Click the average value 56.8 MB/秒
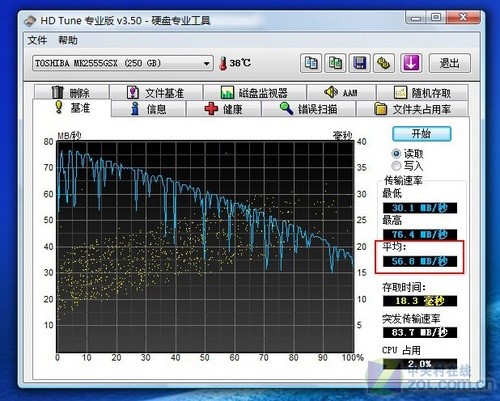The image size is (500, 401). click(420, 261)
